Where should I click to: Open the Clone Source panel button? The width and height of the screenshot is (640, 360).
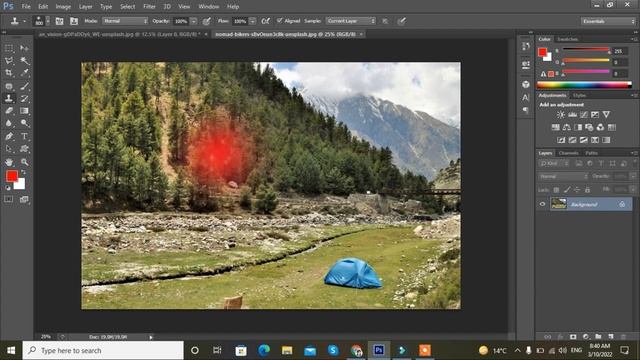click(x=74, y=21)
